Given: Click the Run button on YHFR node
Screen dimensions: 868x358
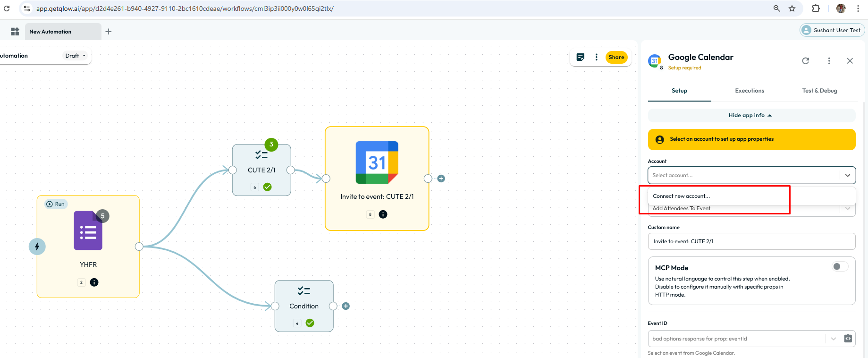Looking at the screenshot, I should point(56,204).
